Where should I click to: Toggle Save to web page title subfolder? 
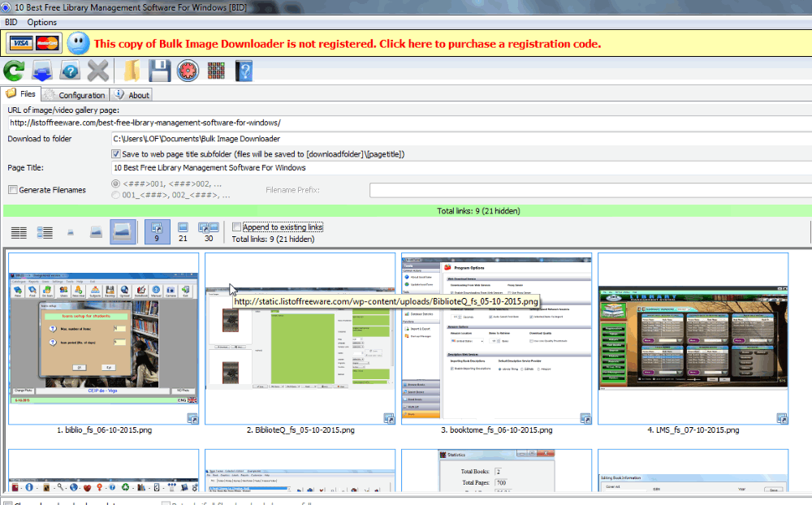[116, 153]
